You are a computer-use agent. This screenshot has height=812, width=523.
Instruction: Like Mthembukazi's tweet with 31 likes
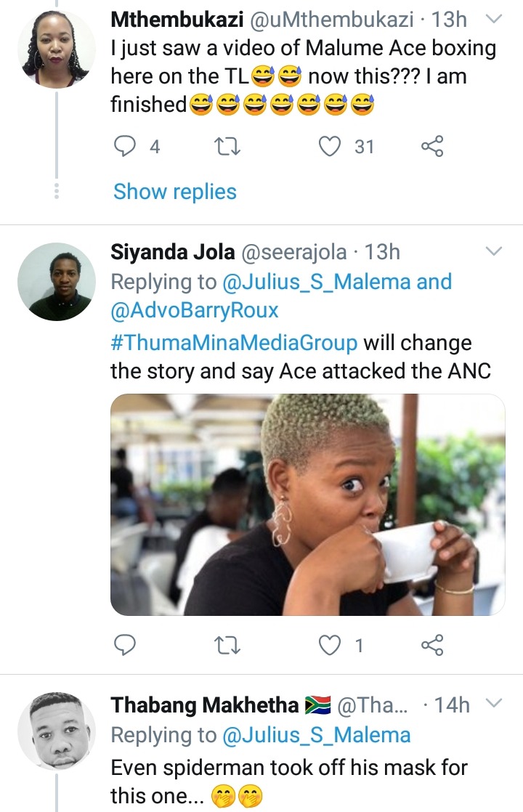(x=329, y=146)
